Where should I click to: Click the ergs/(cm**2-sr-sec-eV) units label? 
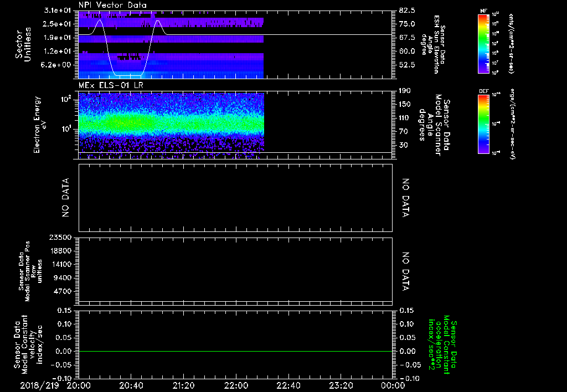(512, 123)
